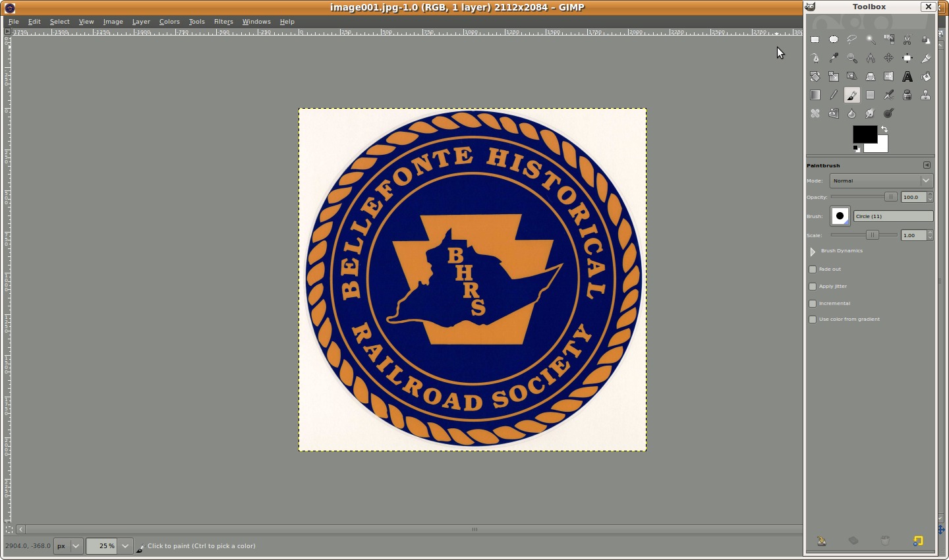Screen dimensions: 949x560
Task: Choose the Blend gradient tool
Action: click(x=815, y=95)
